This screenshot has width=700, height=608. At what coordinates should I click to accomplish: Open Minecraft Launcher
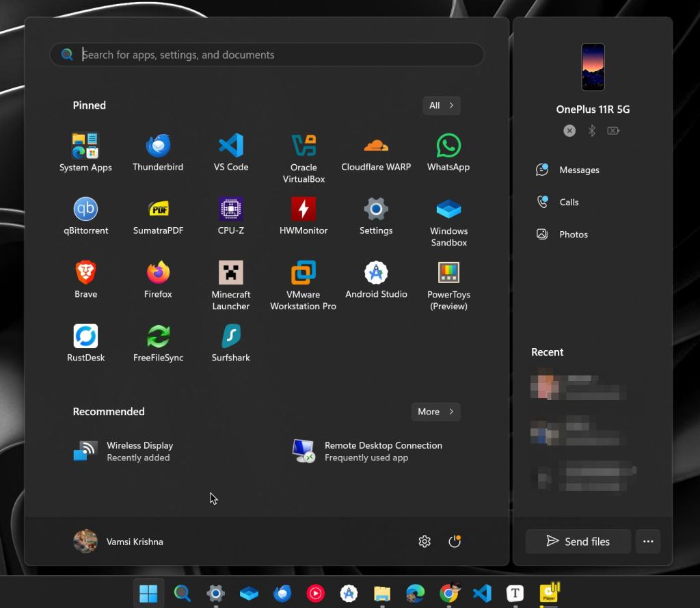pyautogui.click(x=231, y=285)
